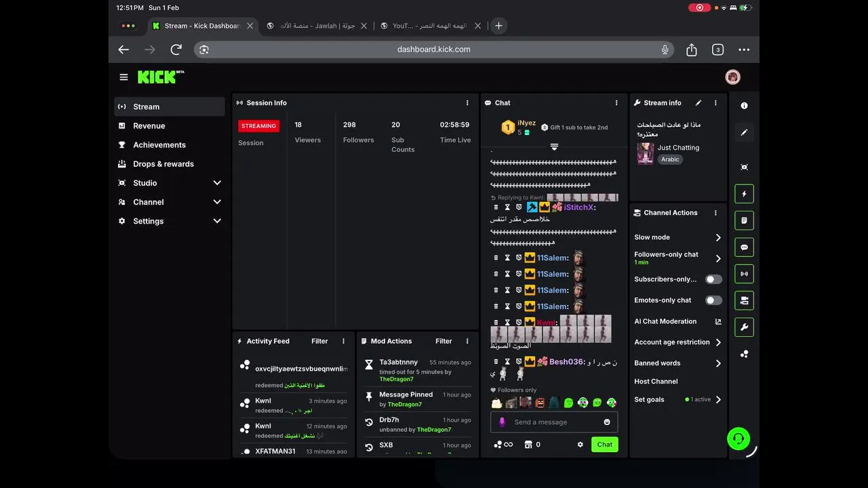The height and width of the screenshot is (488, 868).
Task: Click TheDragon7 link under Ta3abtnnny timeout
Action: (396, 380)
